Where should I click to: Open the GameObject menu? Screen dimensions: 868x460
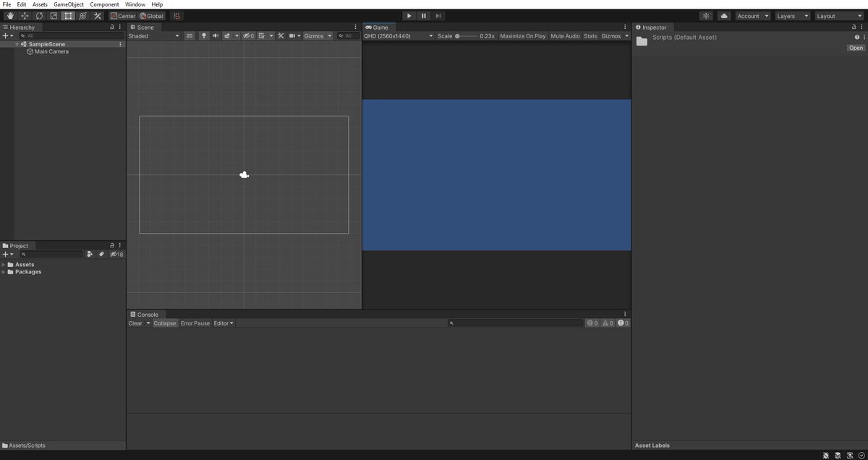(x=68, y=4)
